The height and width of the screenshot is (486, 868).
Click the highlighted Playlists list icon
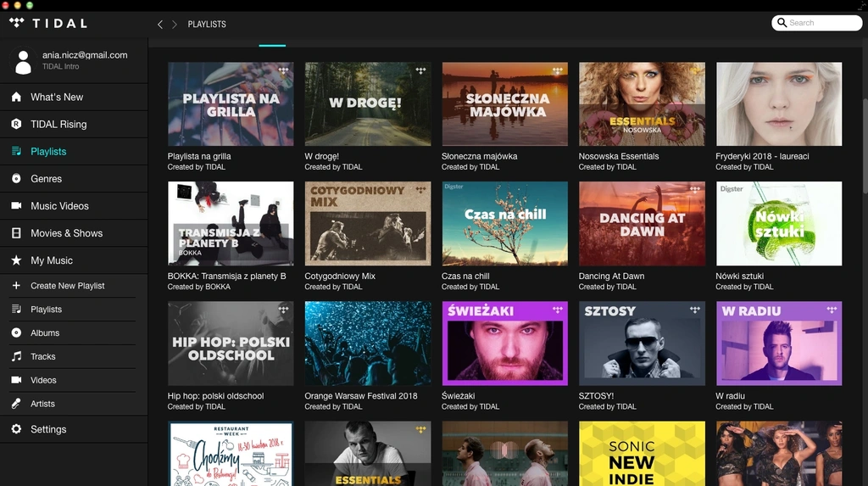16,151
